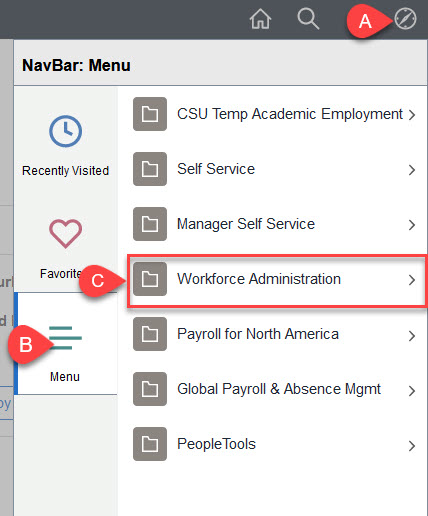Screen dimensions: 428x516
Task: Open the NavBar compass icon
Action: pyautogui.click(x=405, y=19)
